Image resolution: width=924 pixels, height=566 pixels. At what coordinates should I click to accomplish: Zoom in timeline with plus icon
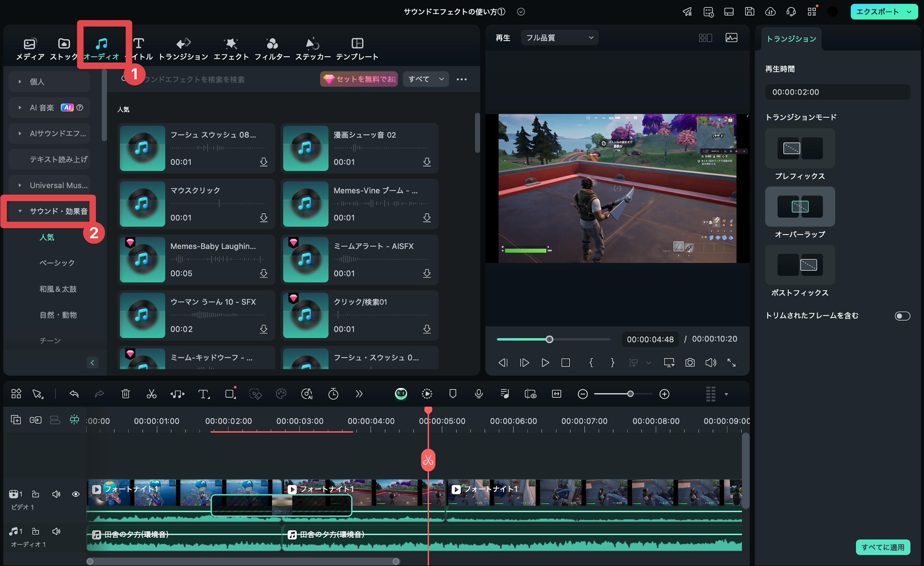tap(664, 394)
